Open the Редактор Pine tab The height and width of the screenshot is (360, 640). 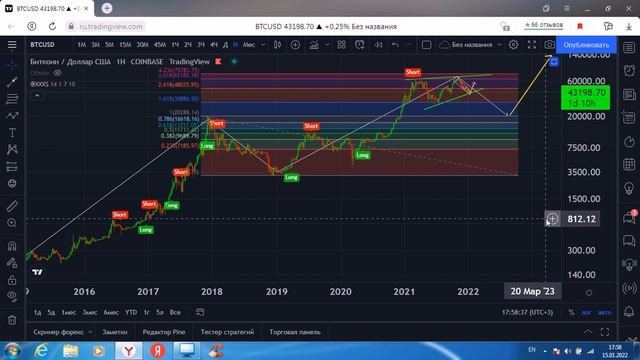coord(164,332)
